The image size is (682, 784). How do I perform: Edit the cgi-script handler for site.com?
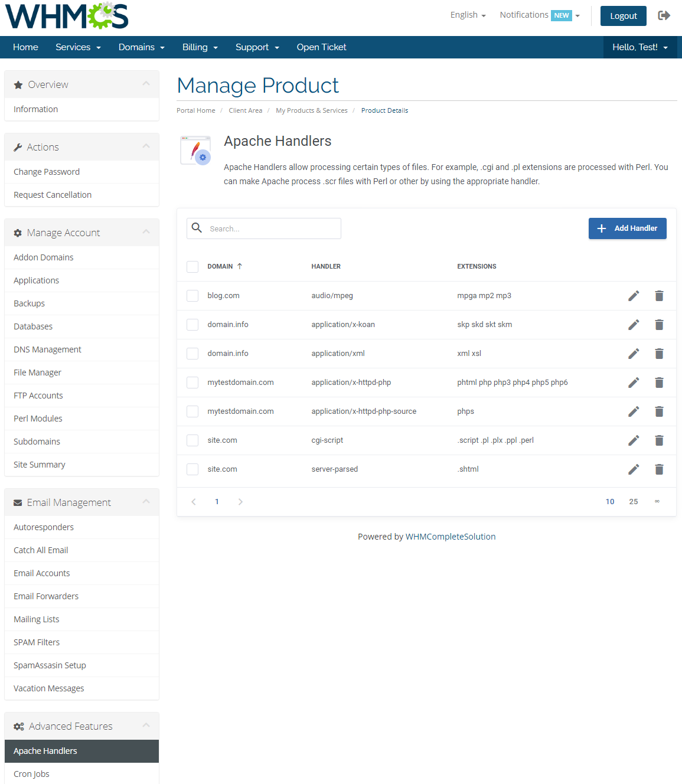point(633,440)
